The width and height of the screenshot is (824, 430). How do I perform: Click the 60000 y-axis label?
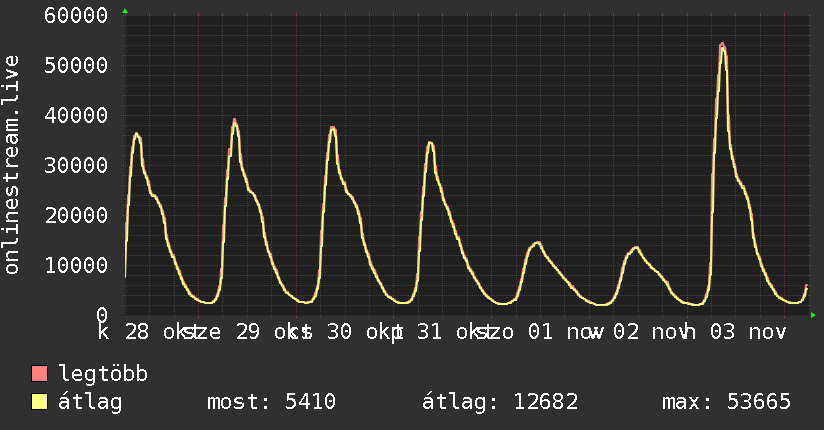tap(76, 15)
